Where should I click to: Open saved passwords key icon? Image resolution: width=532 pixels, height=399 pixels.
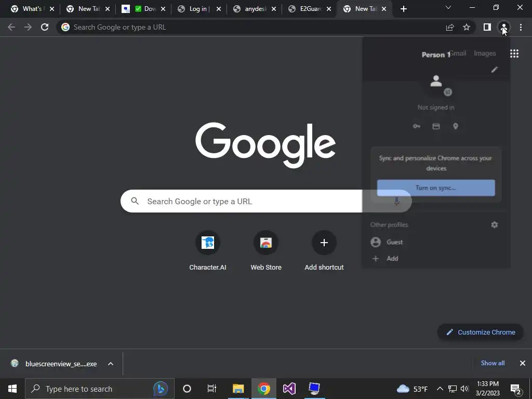click(417, 126)
